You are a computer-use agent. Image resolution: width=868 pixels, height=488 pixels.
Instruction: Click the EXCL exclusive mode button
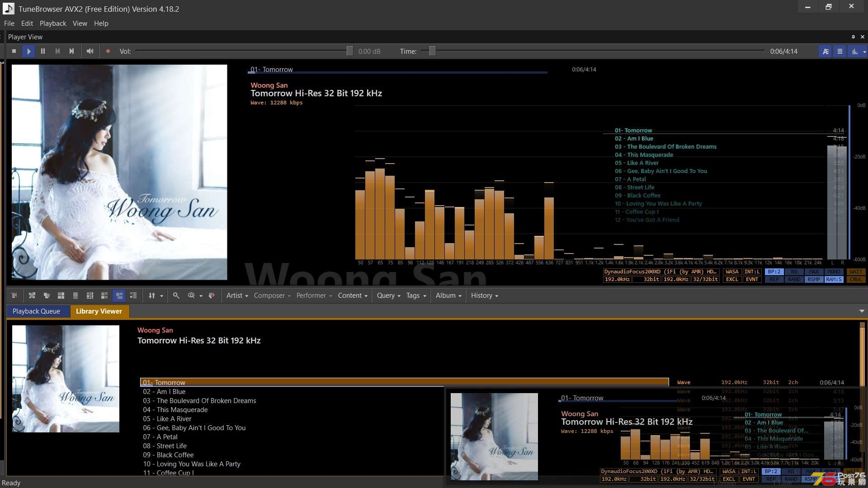pos(732,280)
